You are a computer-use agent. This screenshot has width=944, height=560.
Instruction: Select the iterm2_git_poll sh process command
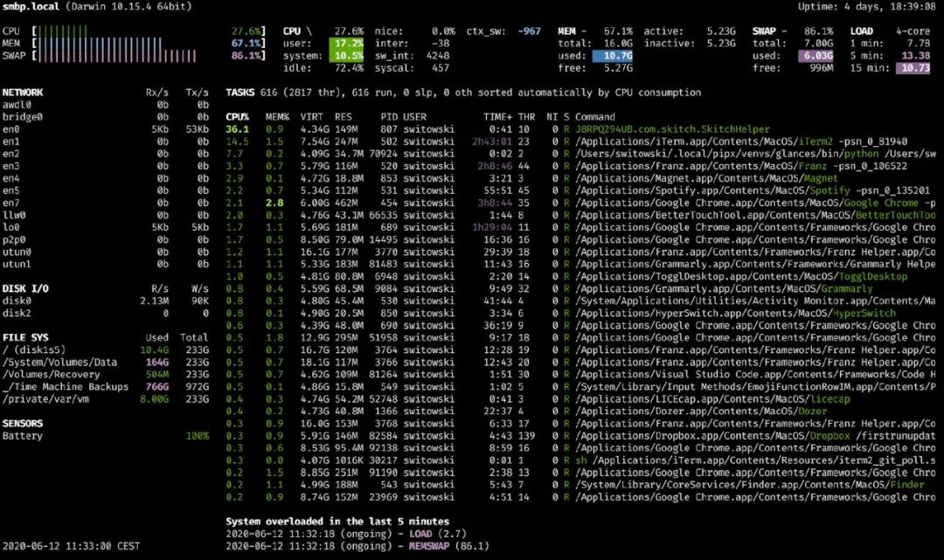point(755,460)
